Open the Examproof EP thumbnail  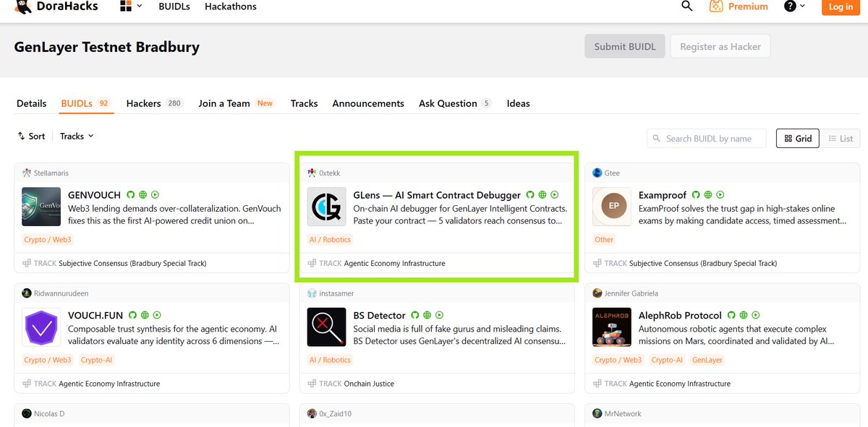(612, 207)
